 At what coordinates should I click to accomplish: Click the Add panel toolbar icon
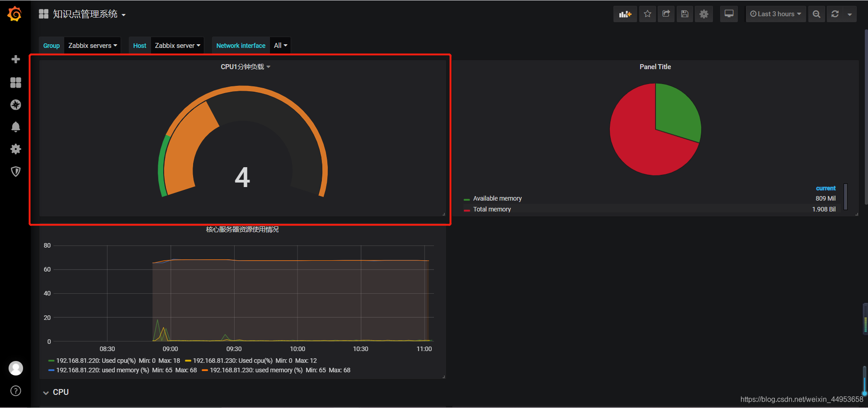(x=625, y=14)
